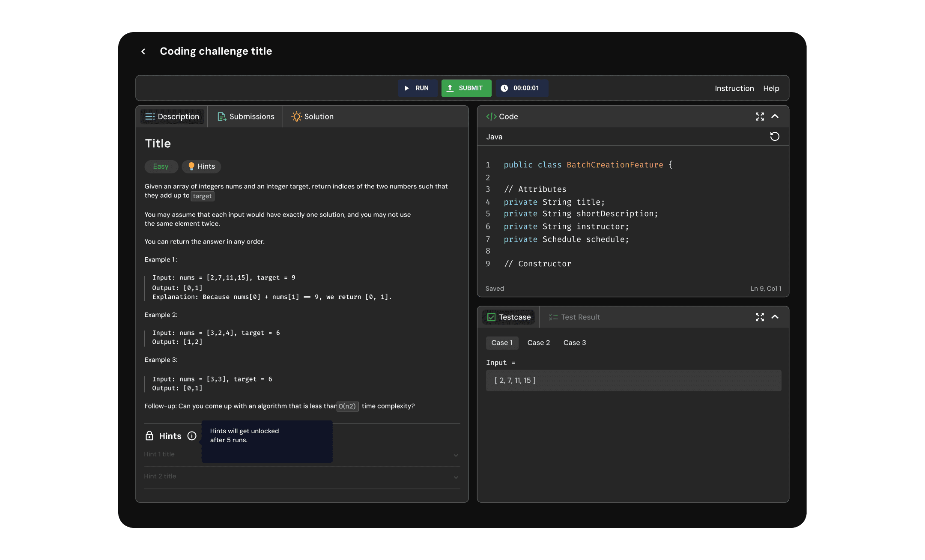Collapse the Code panel with chevron
The height and width of the screenshot is (560, 925).
[x=775, y=116]
